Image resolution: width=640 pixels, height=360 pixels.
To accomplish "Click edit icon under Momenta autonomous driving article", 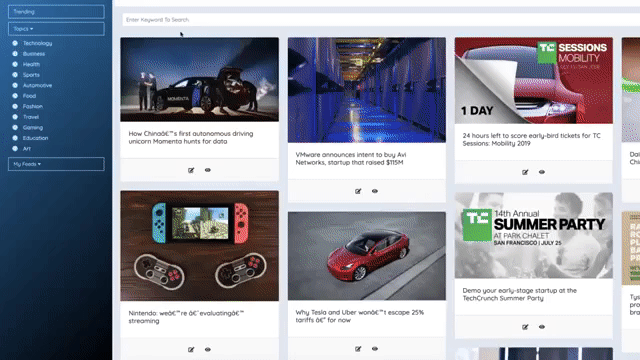I will click(x=191, y=170).
